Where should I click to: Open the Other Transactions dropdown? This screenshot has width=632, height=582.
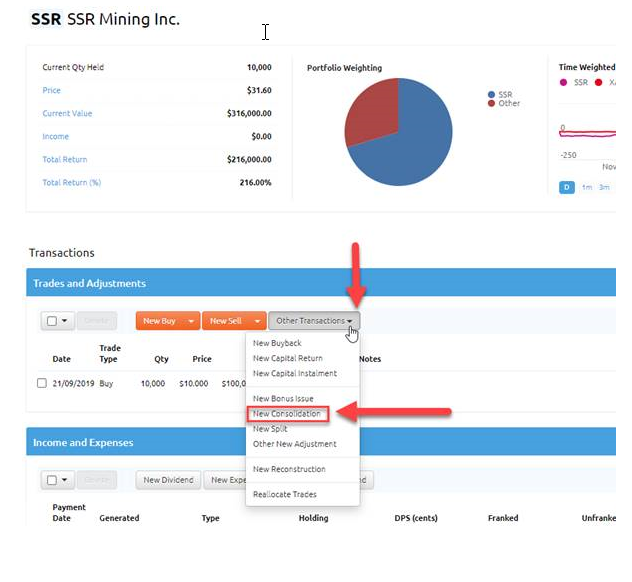(314, 321)
